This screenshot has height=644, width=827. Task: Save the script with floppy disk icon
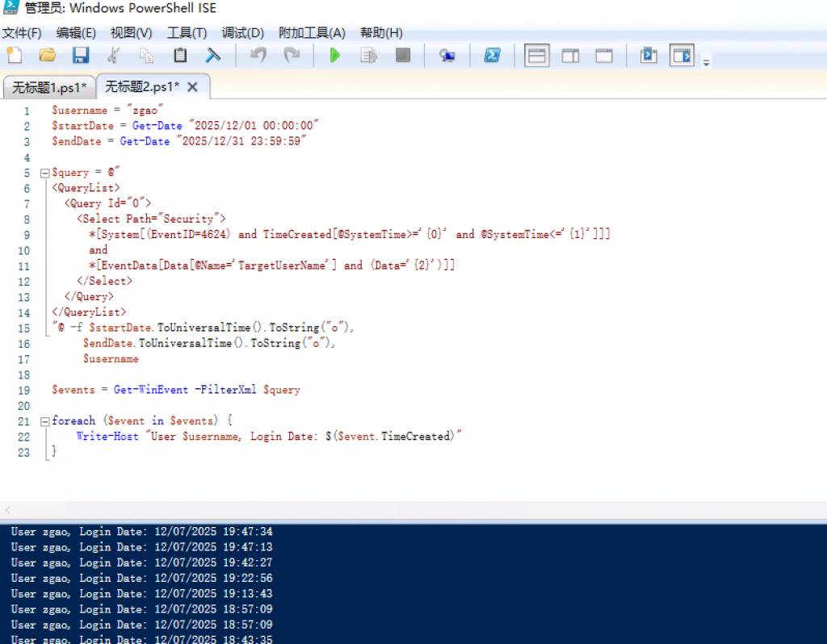(81, 56)
